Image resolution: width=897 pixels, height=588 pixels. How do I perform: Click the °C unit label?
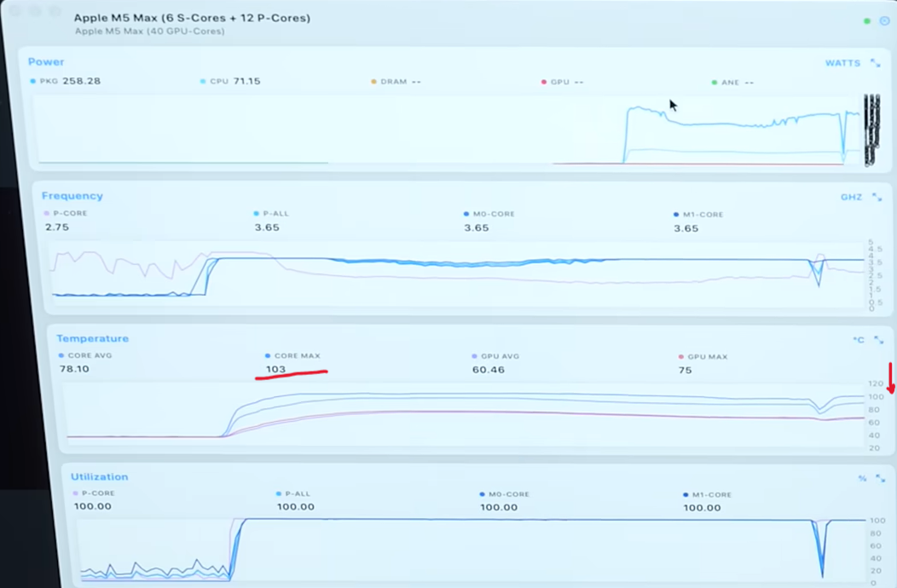point(859,340)
